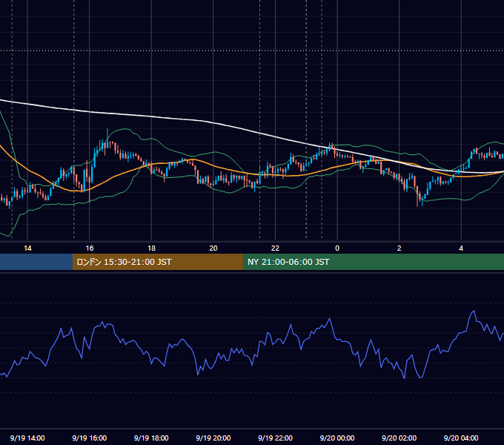Click the 9/19 14:00 time label
This screenshot has width=504, height=445.
coord(27,438)
